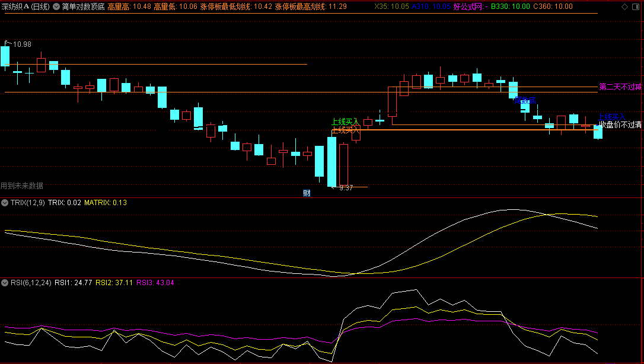Click the RSI3: 43.04 value
644x364 pixels.
155,283
